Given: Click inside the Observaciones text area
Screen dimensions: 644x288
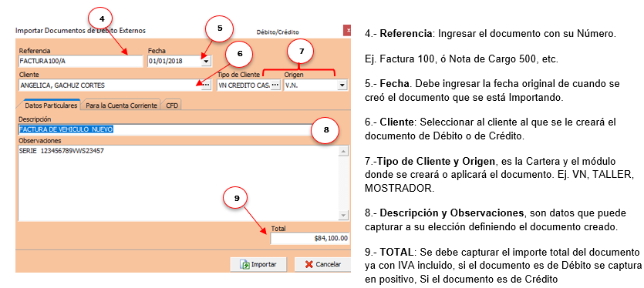Looking at the screenshot, I should click(179, 183).
